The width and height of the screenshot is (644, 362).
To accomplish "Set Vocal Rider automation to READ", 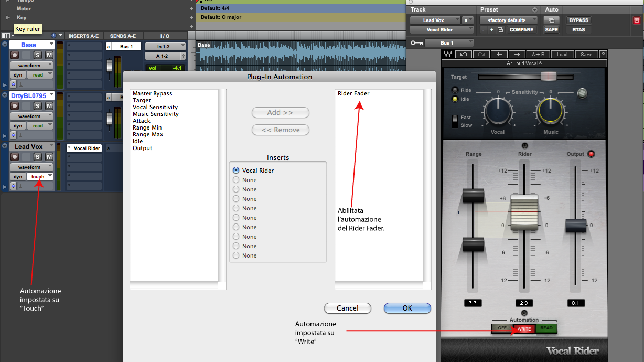I will [546, 328].
